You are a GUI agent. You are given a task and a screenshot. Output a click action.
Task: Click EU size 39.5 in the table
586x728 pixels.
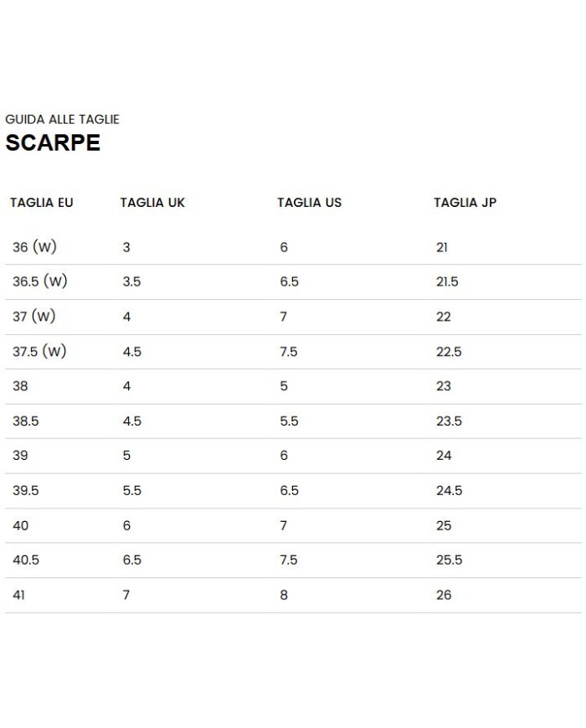coord(26,491)
